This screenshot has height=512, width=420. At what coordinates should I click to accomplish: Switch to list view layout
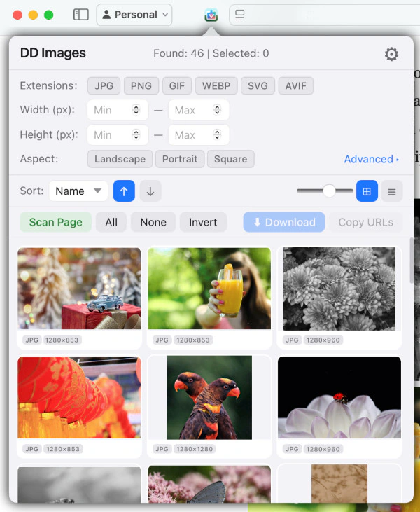pos(392,191)
